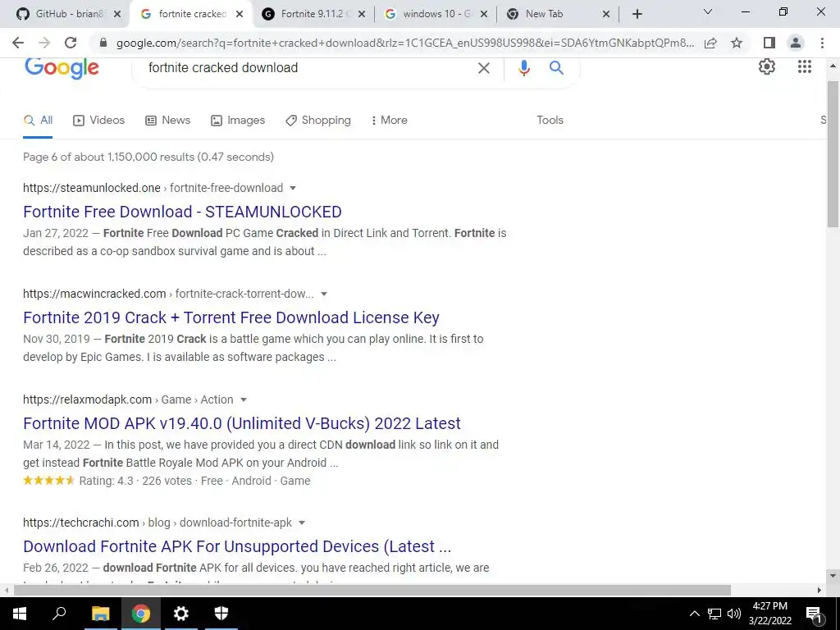Open search Tools options

(550, 121)
